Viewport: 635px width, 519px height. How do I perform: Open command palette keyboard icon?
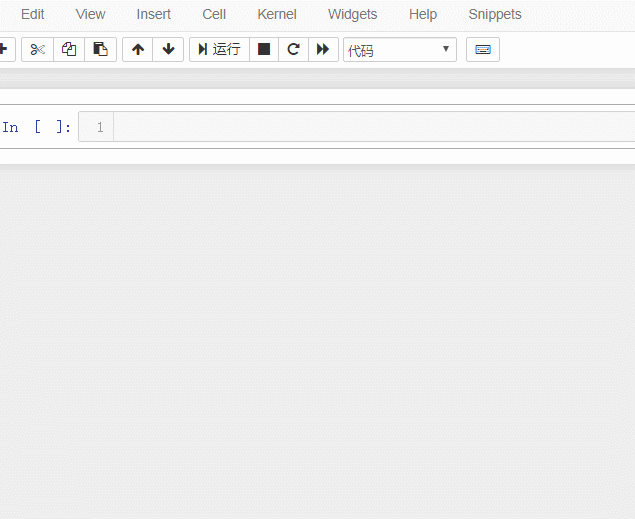click(x=483, y=49)
